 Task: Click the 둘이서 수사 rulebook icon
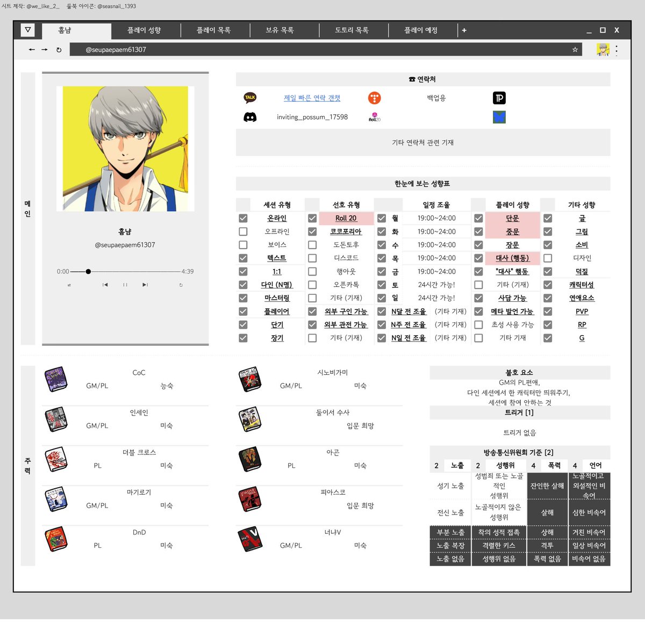point(250,419)
